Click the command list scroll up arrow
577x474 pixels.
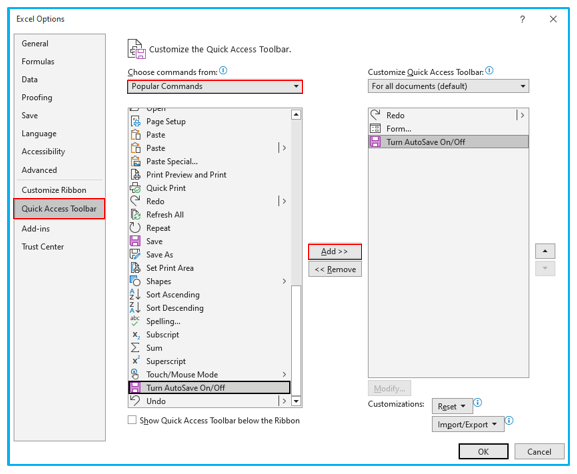[296, 115]
